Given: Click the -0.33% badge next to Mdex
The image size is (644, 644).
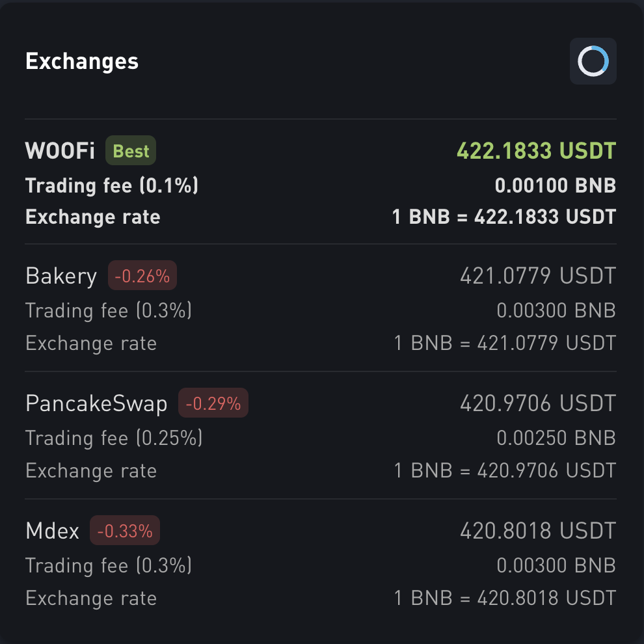Looking at the screenshot, I should click(125, 530).
